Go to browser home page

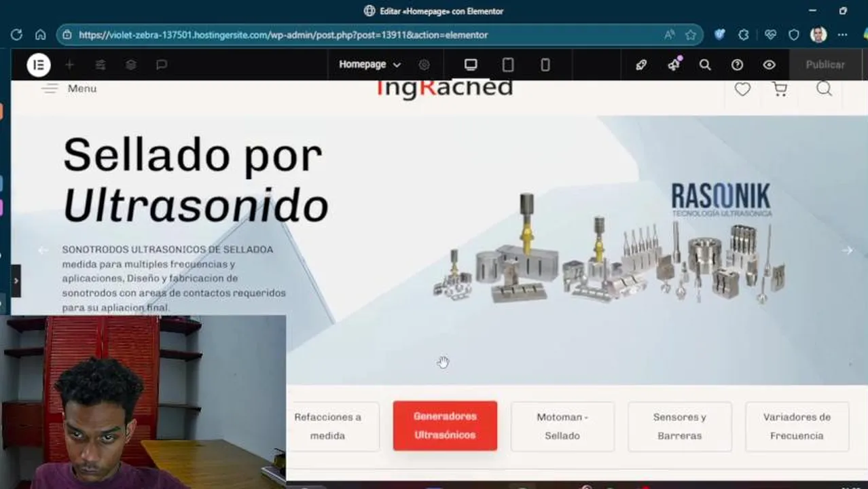click(x=41, y=35)
